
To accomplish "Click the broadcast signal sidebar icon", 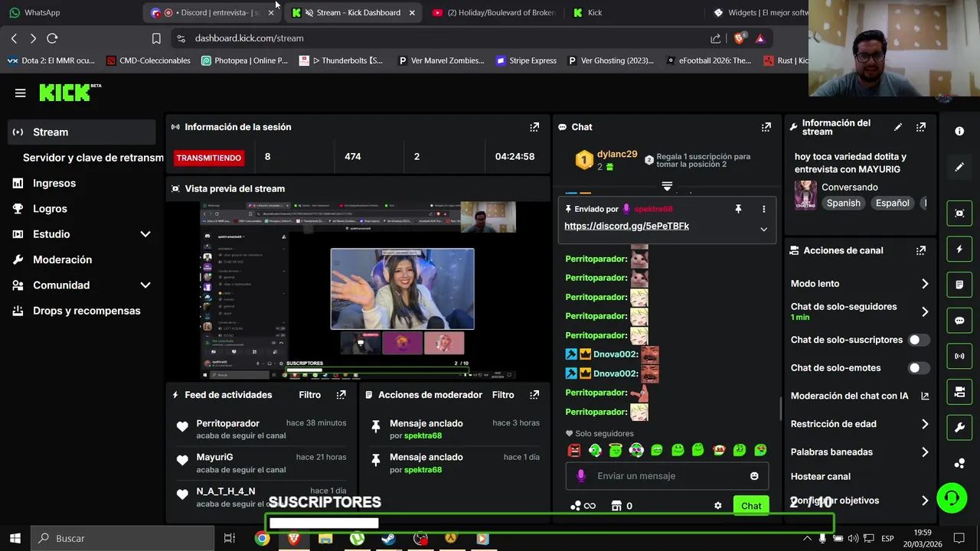I will (959, 356).
